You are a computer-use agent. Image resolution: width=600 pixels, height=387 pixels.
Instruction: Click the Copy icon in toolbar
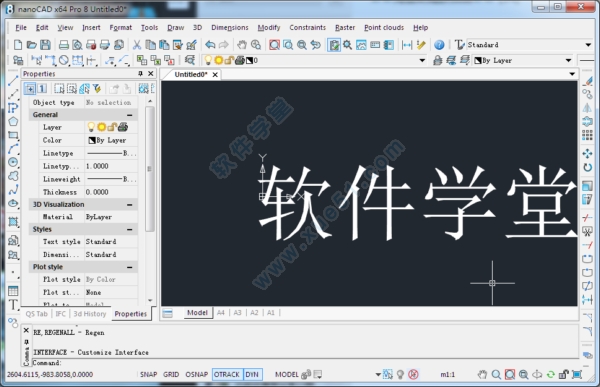pos(151,45)
